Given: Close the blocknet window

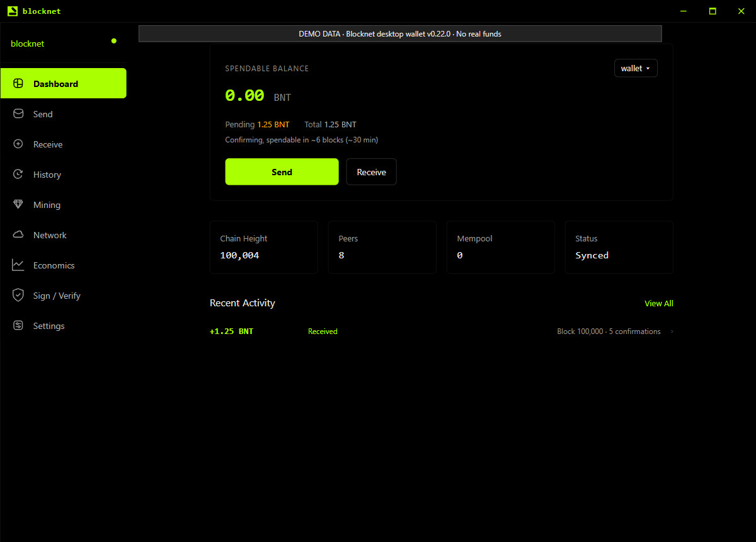Looking at the screenshot, I should [x=741, y=11].
